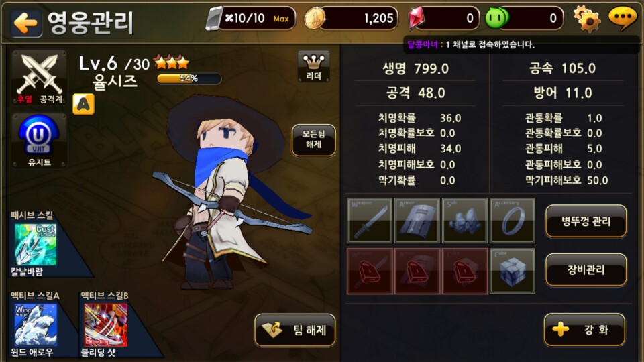644x362 pixels.
Task: Go back with the orange arrow icon
Action: (26, 23)
